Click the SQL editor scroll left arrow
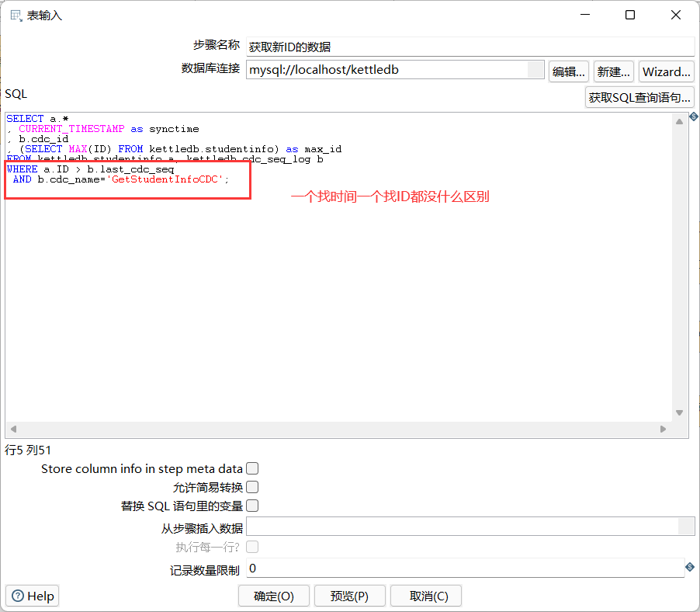 13,429
